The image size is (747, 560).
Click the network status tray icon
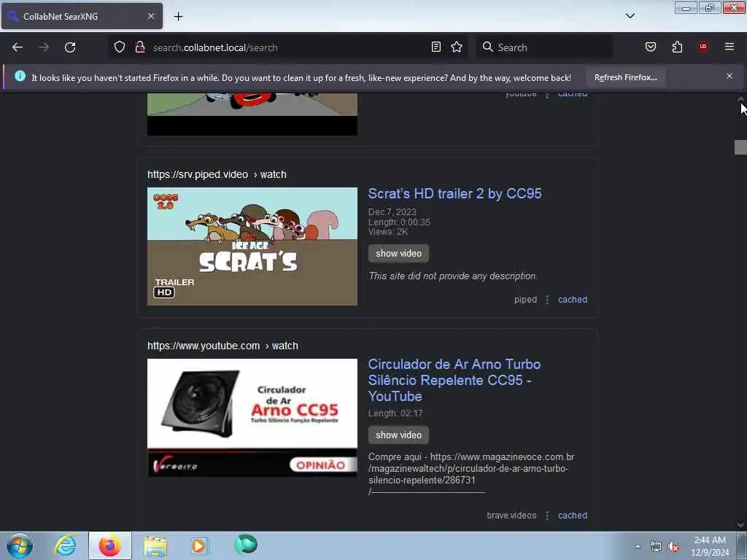coord(656,547)
